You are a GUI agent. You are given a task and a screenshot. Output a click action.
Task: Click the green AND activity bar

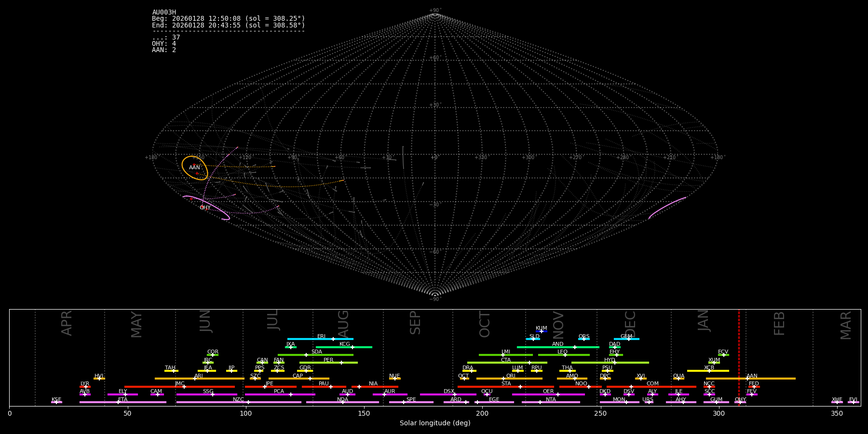558,347
